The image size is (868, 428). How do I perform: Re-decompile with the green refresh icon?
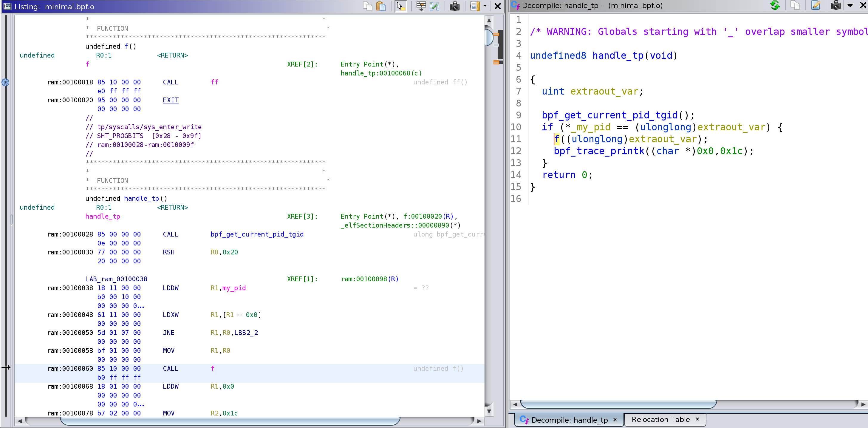(x=775, y=5)
